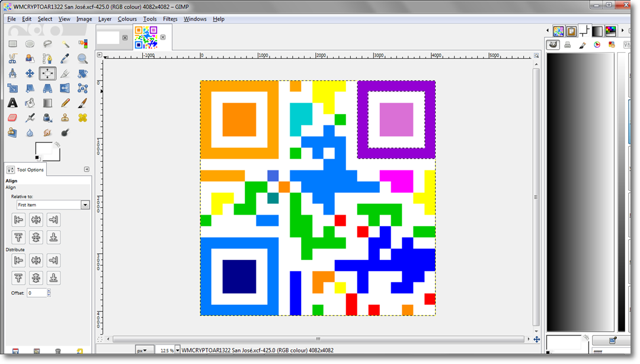Image resolution: width=640 pixels, height=364 pixels.
Task: Select the Free Select lasso tool
Action: (x=47, y=44)
